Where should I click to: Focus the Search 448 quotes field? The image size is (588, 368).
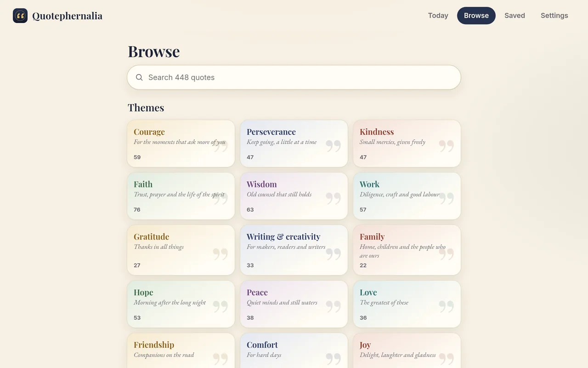click(294, 77)
